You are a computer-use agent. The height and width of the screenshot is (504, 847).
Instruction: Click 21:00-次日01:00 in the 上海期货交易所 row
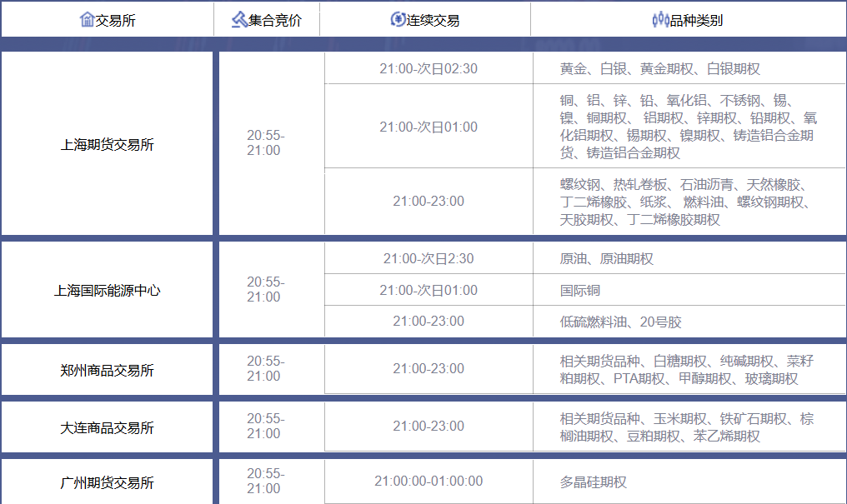click(429, 127)
